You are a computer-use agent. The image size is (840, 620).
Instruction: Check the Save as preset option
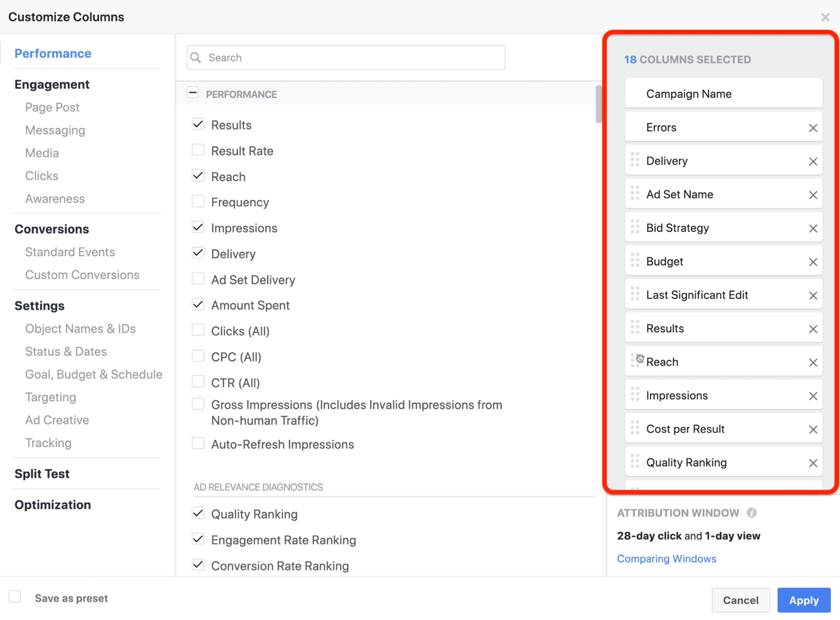point(15,596)
